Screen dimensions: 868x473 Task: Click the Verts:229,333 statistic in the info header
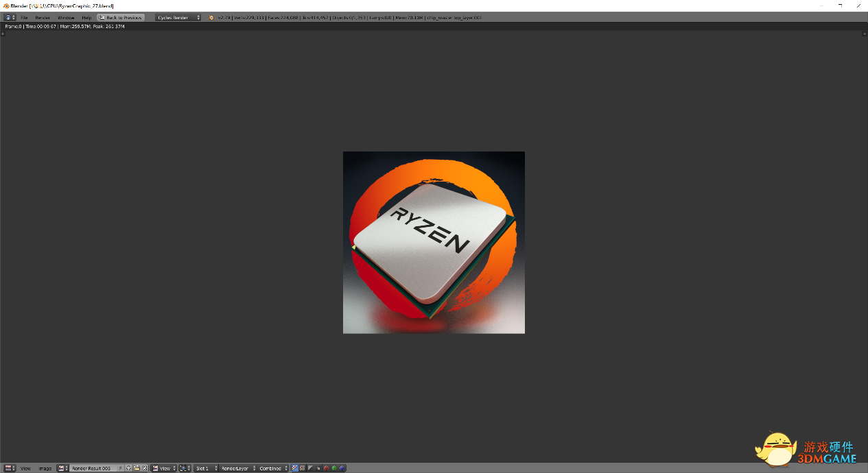coord(249,17)
